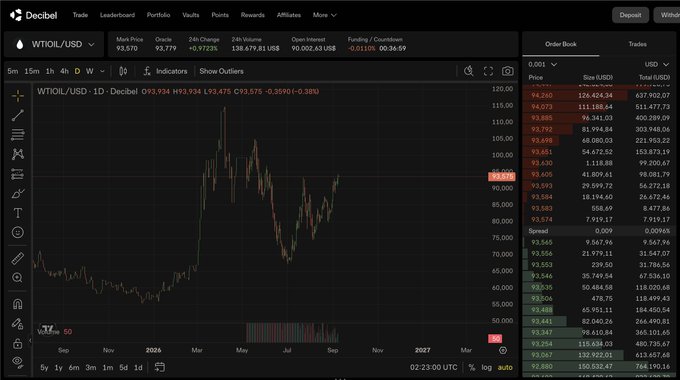Open the More navigation dropdown
The image size is (680, 380).
pyautogui.click(x=324, y=15)
